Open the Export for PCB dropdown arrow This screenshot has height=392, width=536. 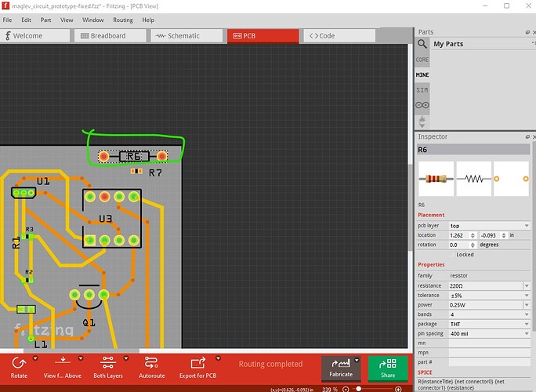(218, 358)
